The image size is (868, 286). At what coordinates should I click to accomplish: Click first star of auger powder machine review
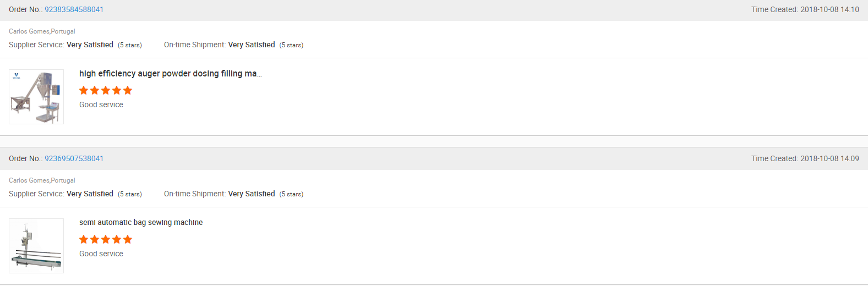pos(84,90)
